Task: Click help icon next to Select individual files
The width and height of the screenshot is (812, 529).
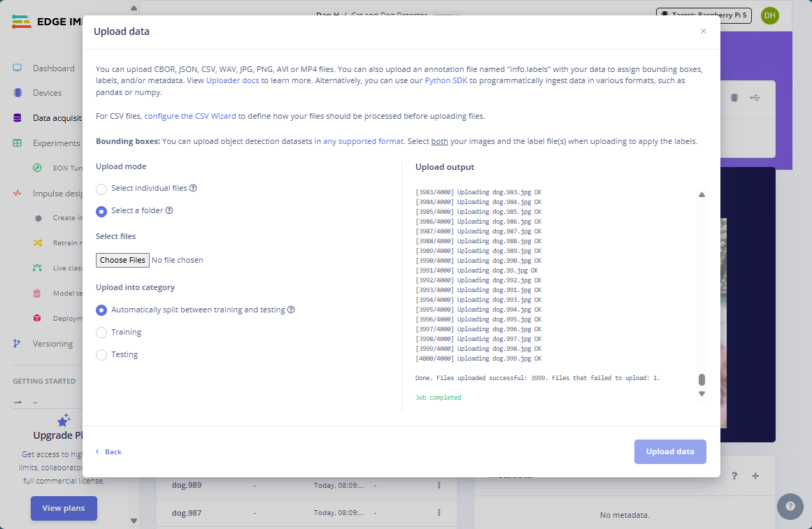Action: pyautogui.click(x=193, y=188)
